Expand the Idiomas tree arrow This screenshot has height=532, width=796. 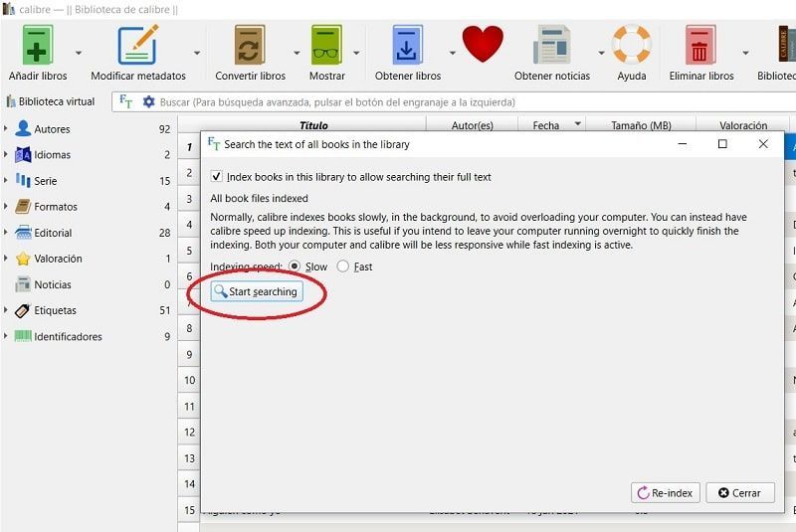[6, 154]
